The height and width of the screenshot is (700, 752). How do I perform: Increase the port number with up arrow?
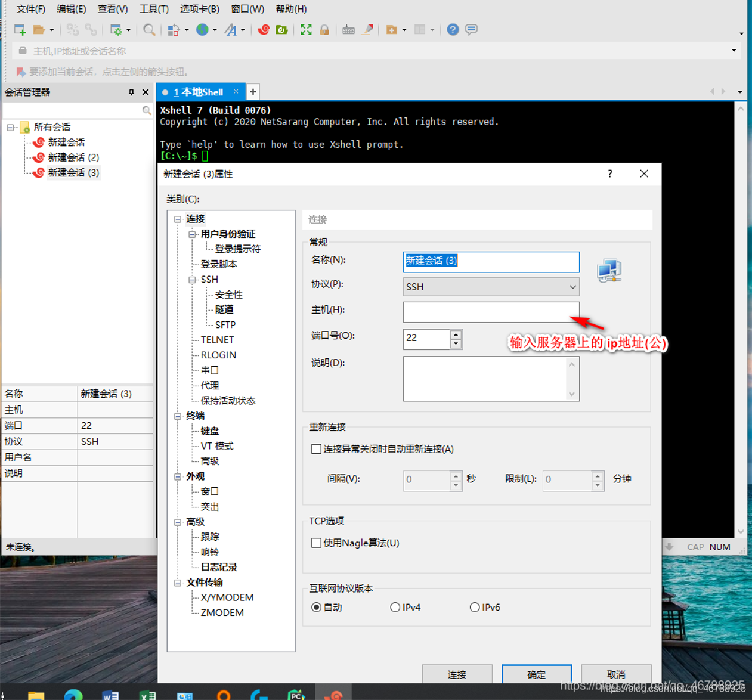456,334
